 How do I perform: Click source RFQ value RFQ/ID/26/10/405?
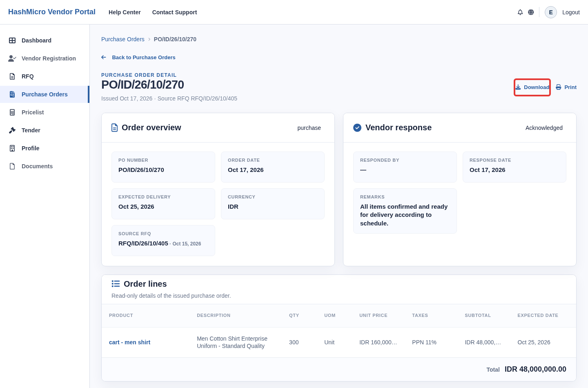point(143,243)
